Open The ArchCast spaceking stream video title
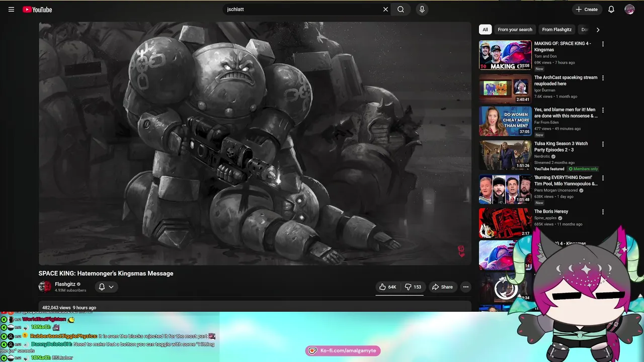The image size is (644, 362). (x=566, y=80)
